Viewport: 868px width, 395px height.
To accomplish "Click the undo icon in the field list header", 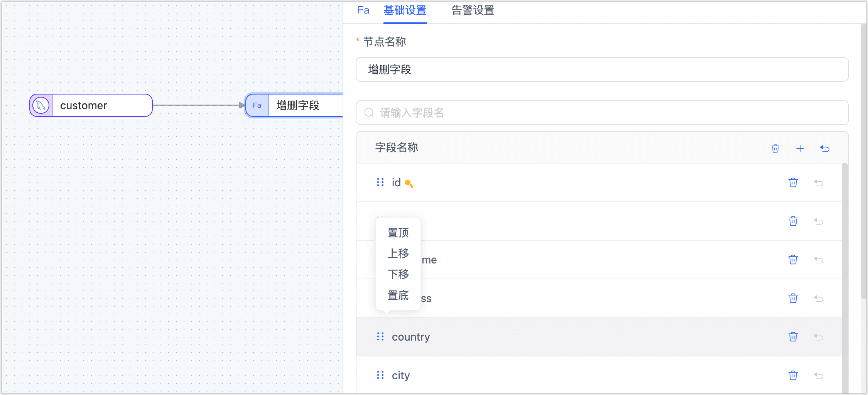I will pyautogui.click(x=825, y=149).
